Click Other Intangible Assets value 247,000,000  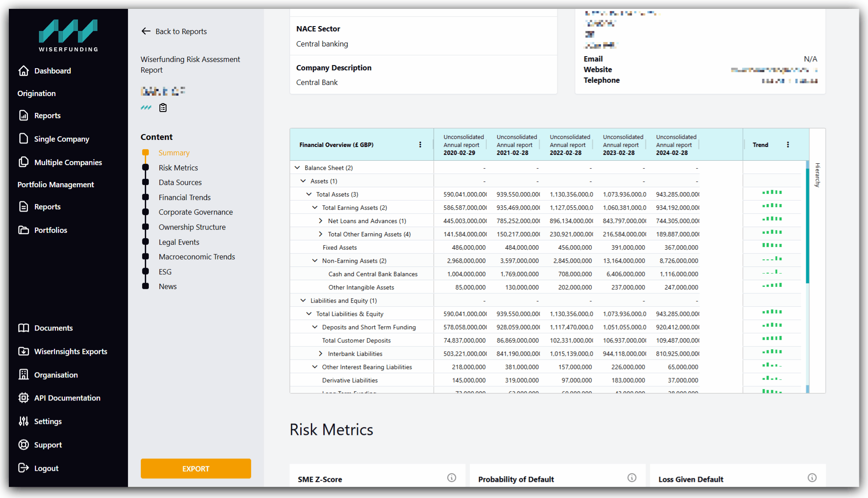click(681, 287)
